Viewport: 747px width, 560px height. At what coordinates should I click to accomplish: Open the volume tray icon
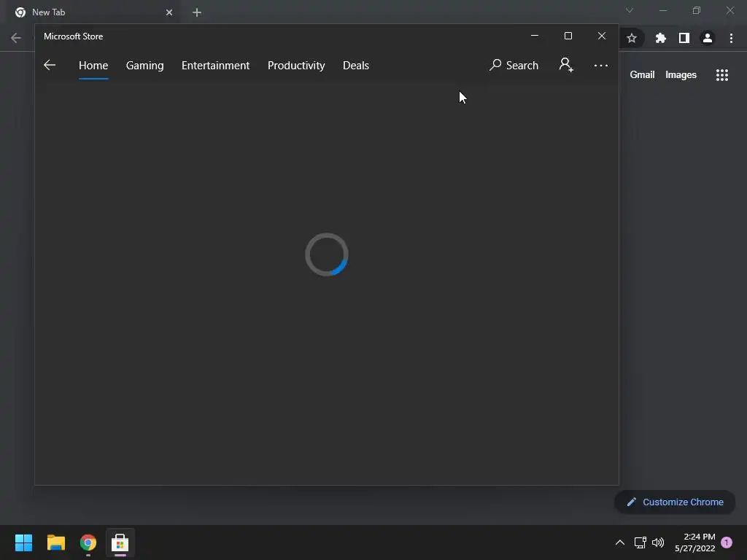click(658, 542)
